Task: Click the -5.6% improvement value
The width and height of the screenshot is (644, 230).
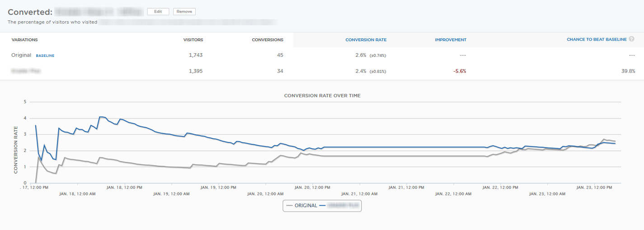Action: tap(459, 71)
